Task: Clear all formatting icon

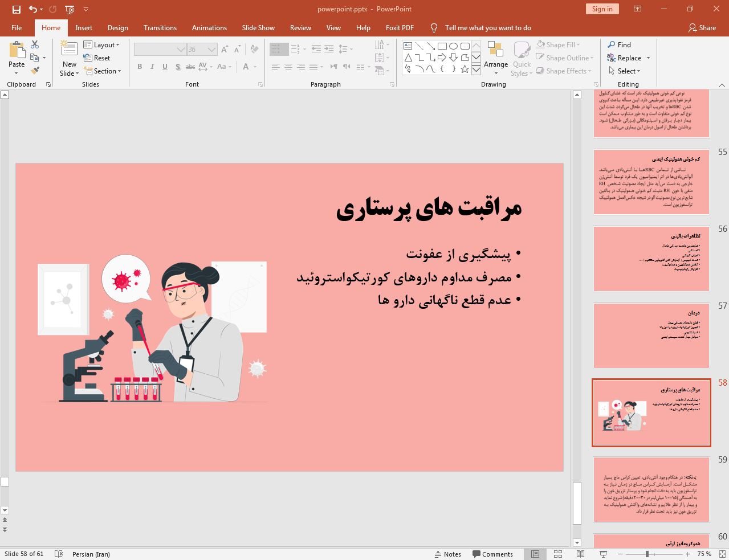Action: point(255,50)
